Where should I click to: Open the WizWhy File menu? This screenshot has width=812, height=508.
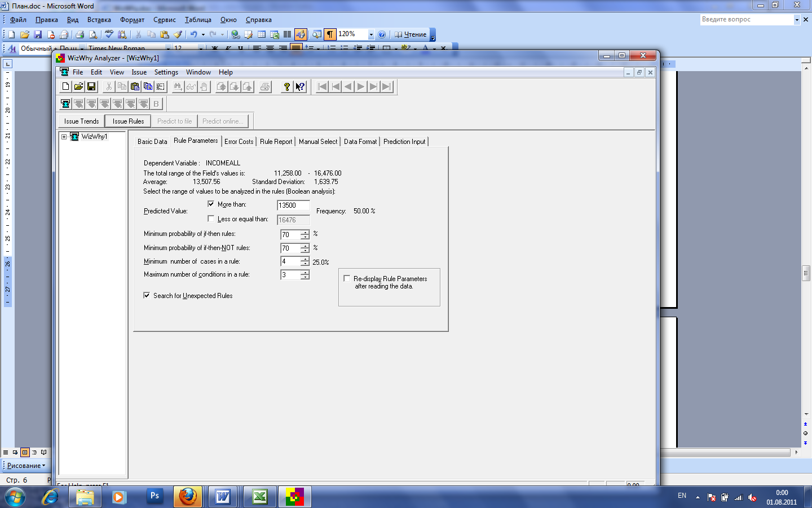point(78,72)
